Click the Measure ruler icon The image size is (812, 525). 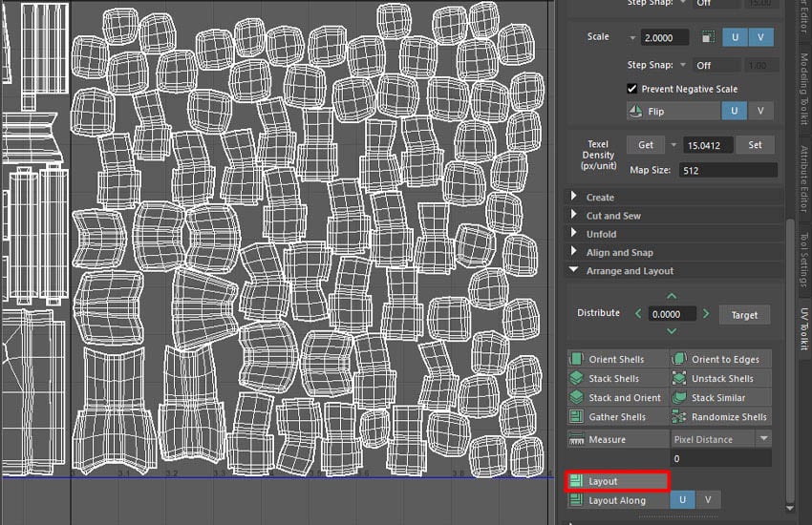pyautogui.click(x=576, y=440)
